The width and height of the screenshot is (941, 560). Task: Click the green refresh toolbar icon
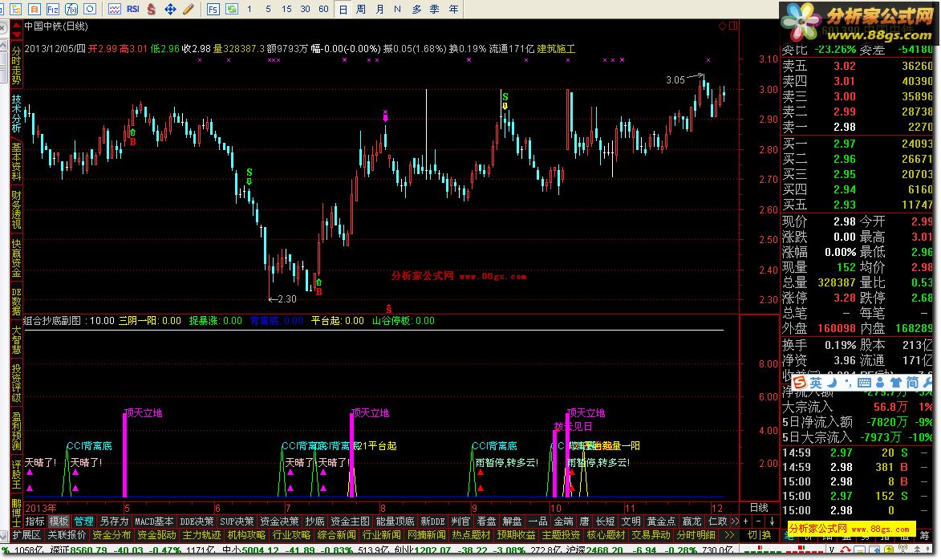click(231, 9)
